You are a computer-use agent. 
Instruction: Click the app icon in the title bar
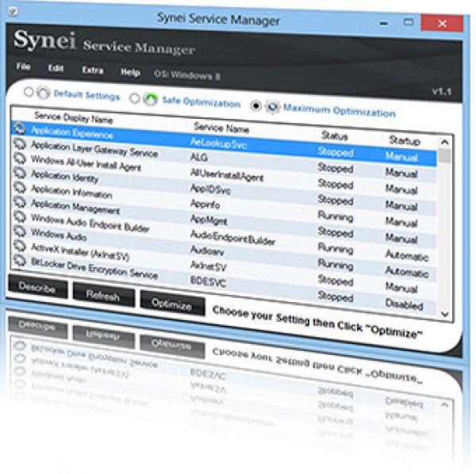(x=13, y=12)
